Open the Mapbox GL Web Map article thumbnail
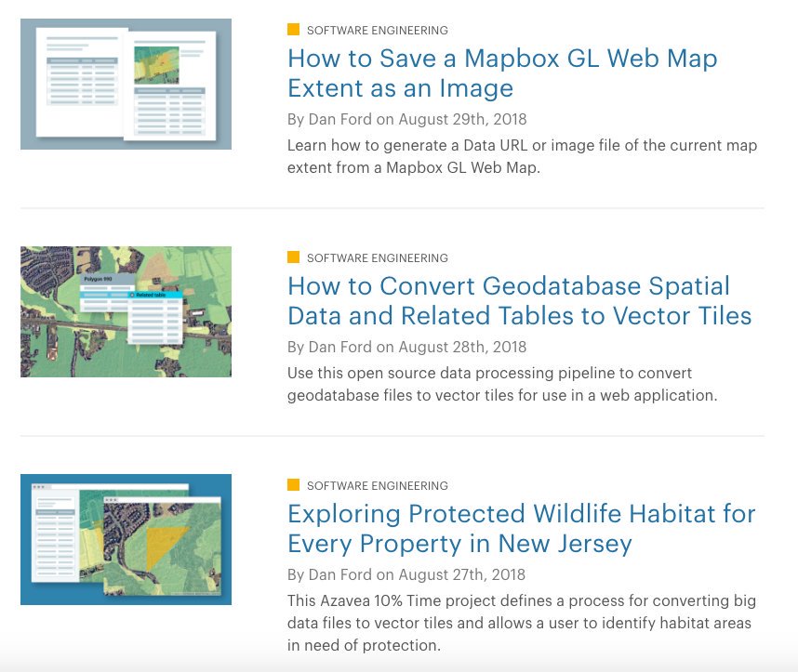This screenshot has width=798, height=672. point(126,84)
